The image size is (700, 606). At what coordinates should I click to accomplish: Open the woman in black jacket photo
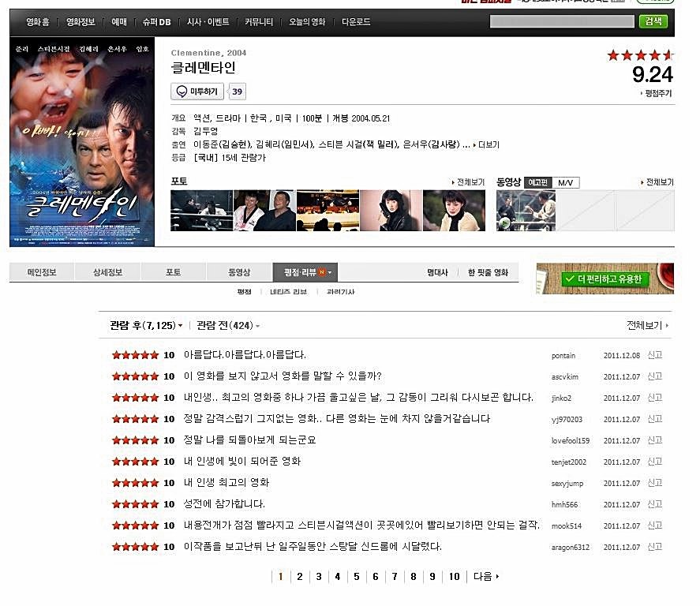391,210
